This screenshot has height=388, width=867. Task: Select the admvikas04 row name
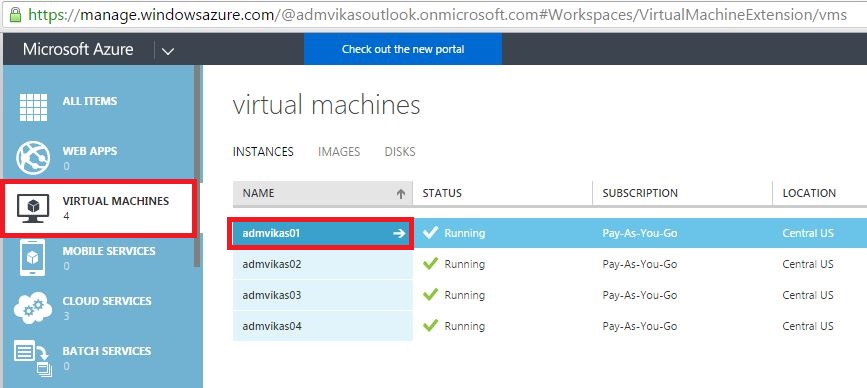[271, 326]
